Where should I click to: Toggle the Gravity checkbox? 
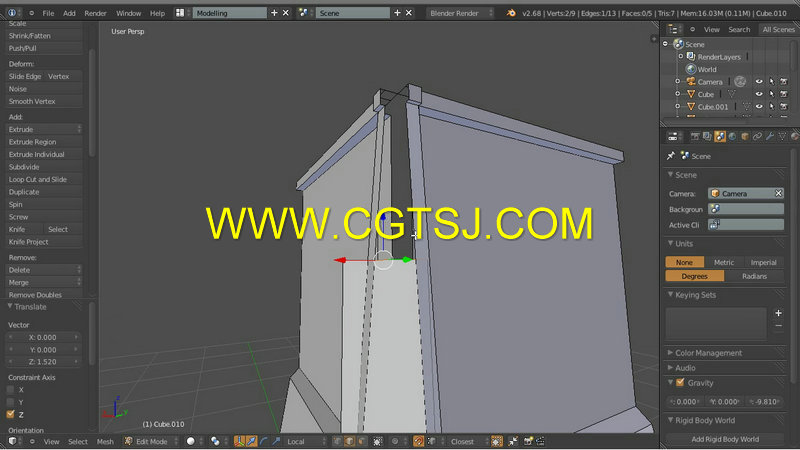680,382
